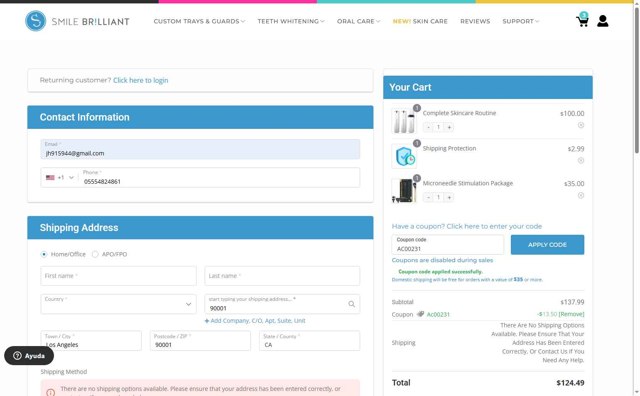Click the address search magnifier icon
Viewport: 640px width, 396px height.
351,304
